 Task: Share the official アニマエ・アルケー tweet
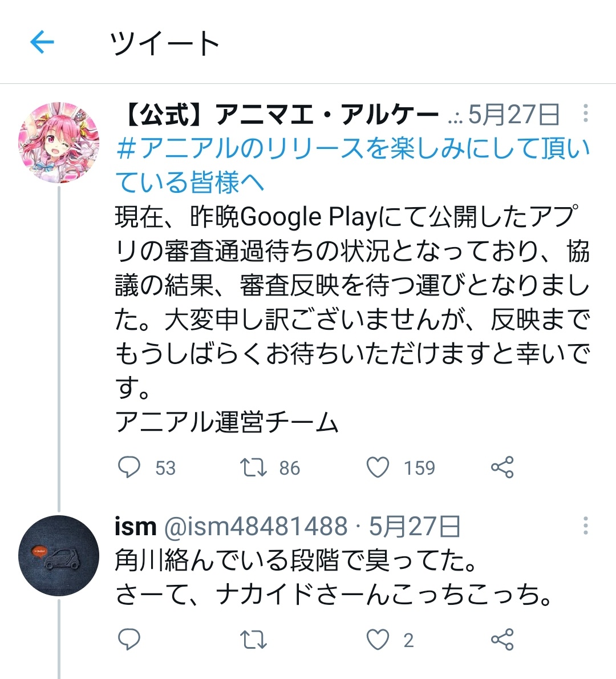tap(502, 467)
